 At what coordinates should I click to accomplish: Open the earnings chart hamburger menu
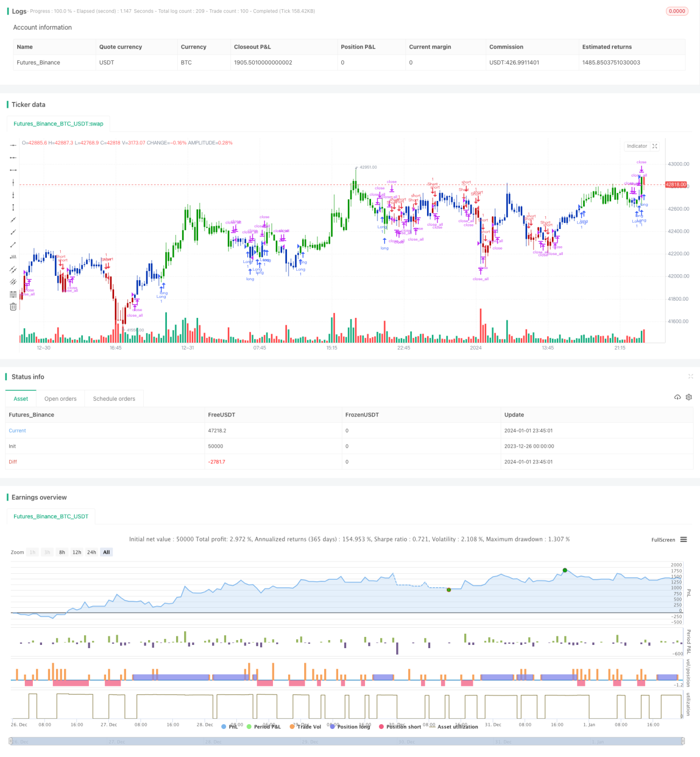tap(683, 539)
